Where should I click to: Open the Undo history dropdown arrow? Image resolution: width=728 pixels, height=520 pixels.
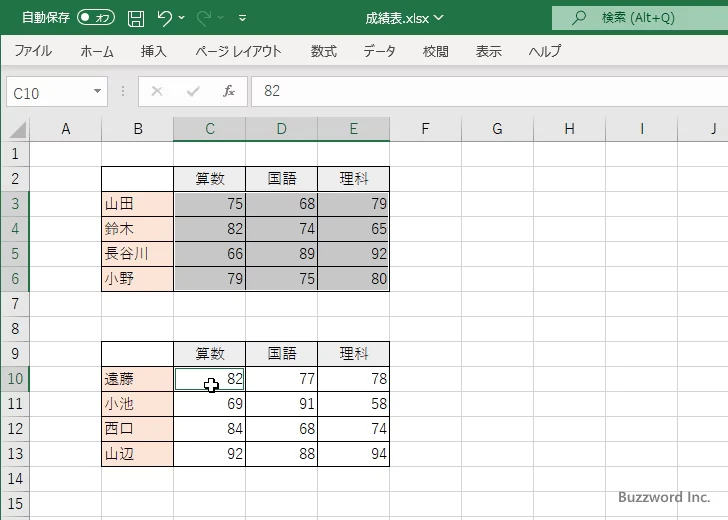tap(182, 18)
